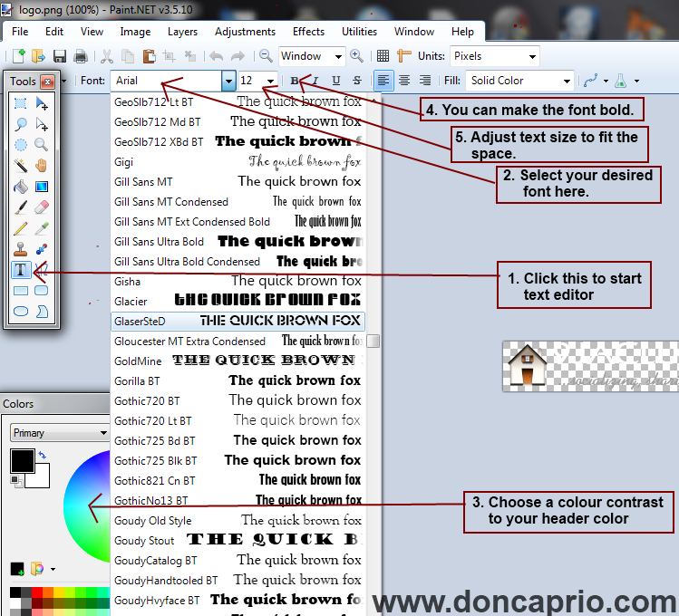Screen dimensions: 679x616
Task: Open the font size dropdown
Action: [x=271, y=81]
